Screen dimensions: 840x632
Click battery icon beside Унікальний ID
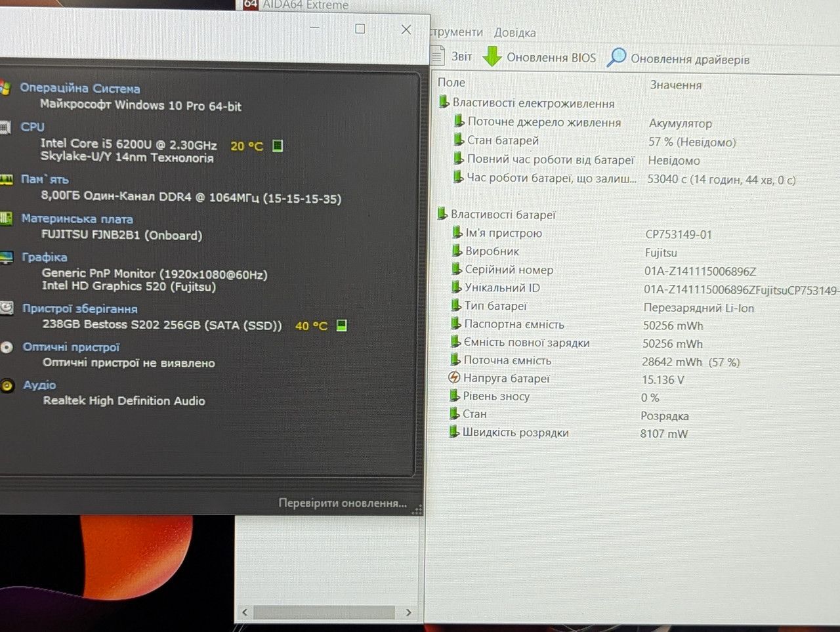(457, 287)
